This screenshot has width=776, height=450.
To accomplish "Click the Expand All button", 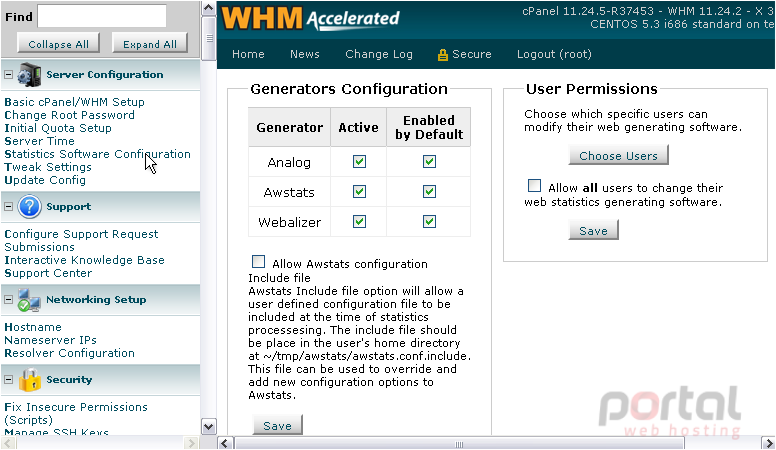I will pos(149,43).
